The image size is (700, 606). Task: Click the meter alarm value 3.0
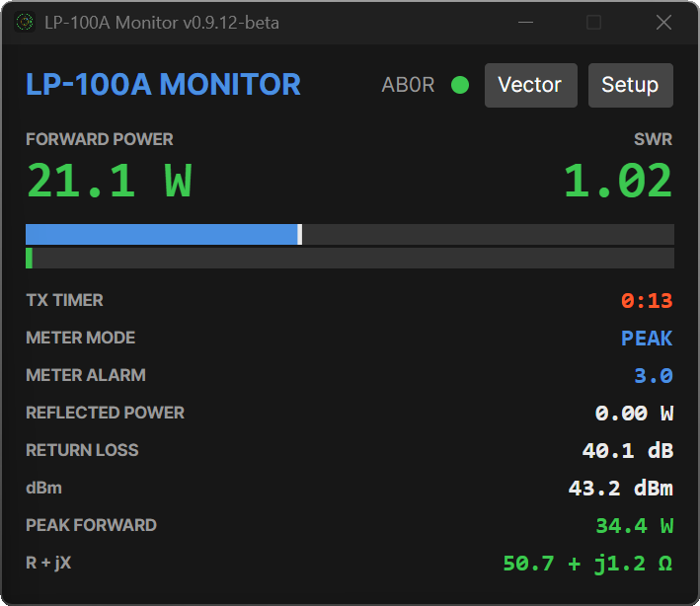pyautogui.click(x=654, y=376)
